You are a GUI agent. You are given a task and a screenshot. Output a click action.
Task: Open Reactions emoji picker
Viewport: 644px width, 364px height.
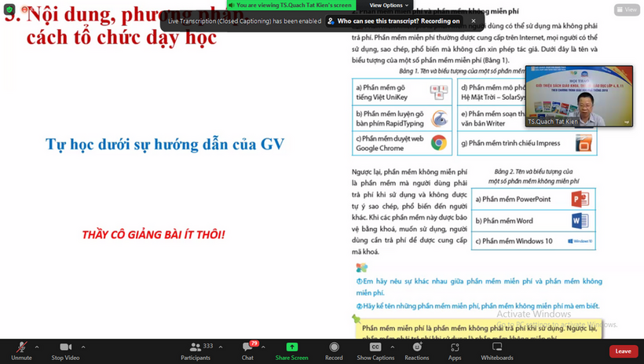pyautogui.click(x=417, y=347)
